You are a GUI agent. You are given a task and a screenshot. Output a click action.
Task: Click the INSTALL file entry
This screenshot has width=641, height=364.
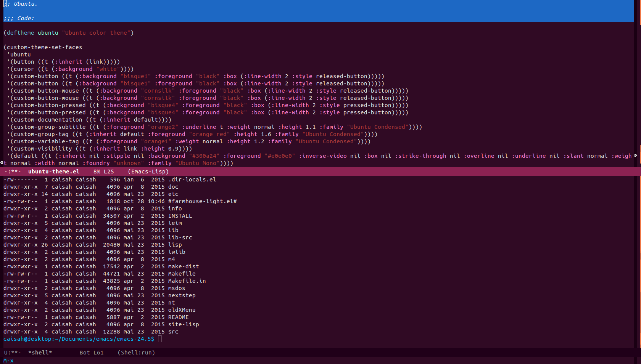pyautogui.click(x=180, y=216)
